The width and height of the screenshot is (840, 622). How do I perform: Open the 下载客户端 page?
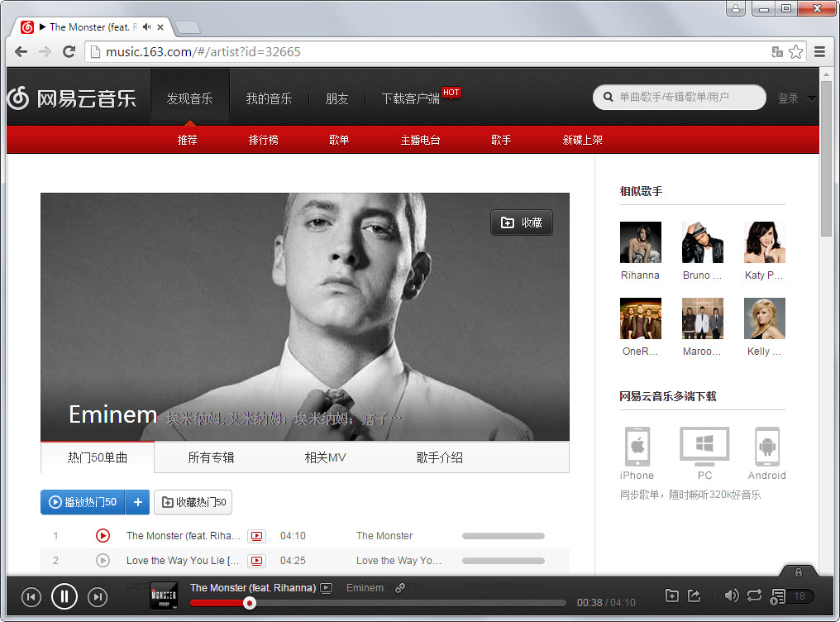pyautogui.click(x=410, y=98)
